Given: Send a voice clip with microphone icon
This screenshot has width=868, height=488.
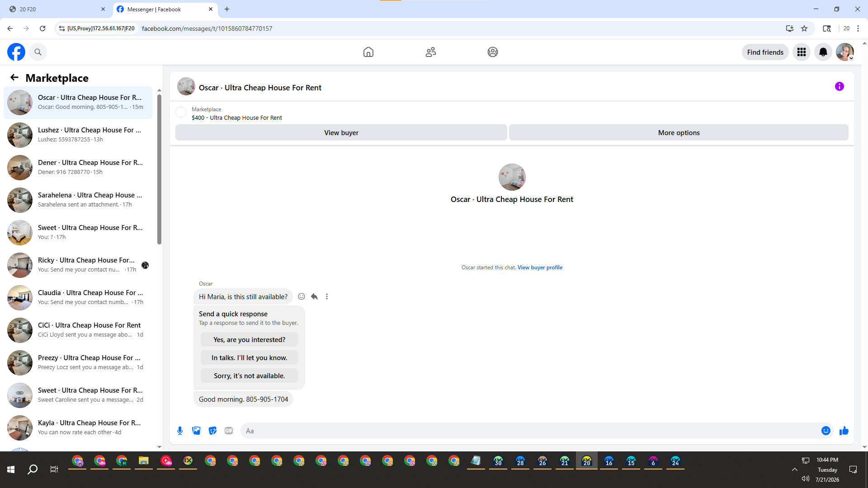Looking at the screenshot, I should pos(180,431).
